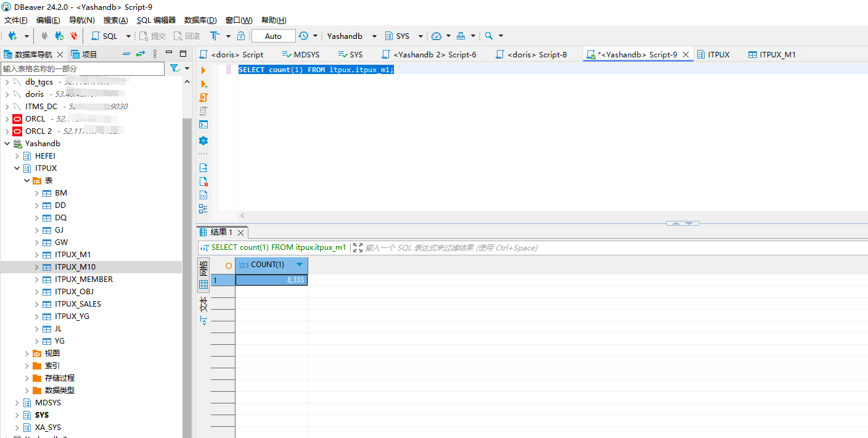Open the SQL console terminal icon
The width and height of the screenshot is (868, 438).
203,125
